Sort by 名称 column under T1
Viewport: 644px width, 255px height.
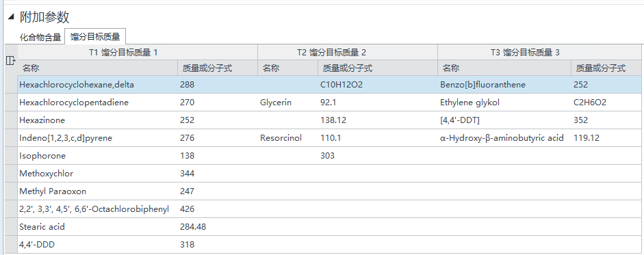(97, 68)
